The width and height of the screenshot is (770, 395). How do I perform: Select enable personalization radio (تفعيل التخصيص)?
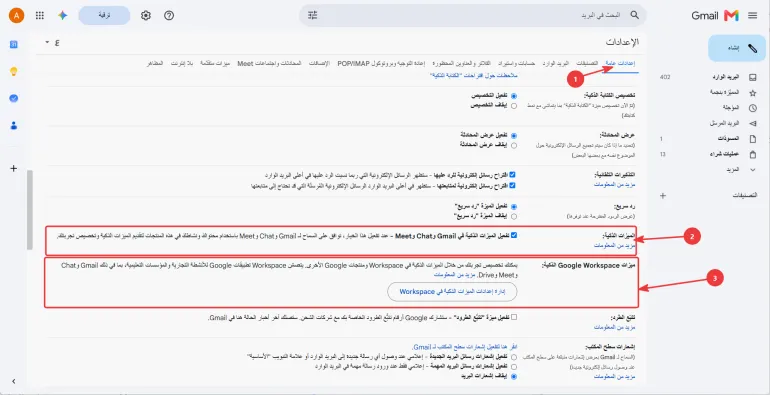[514, 96]
